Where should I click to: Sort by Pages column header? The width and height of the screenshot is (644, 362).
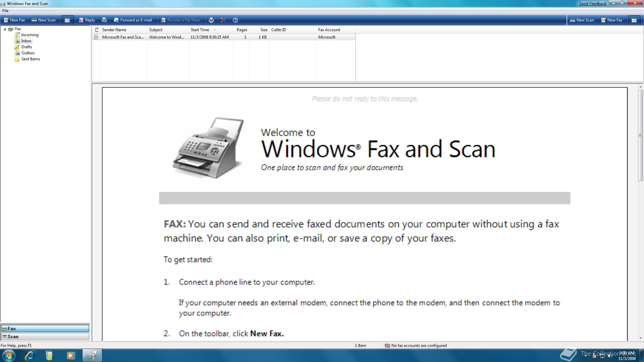coord(241,30)
